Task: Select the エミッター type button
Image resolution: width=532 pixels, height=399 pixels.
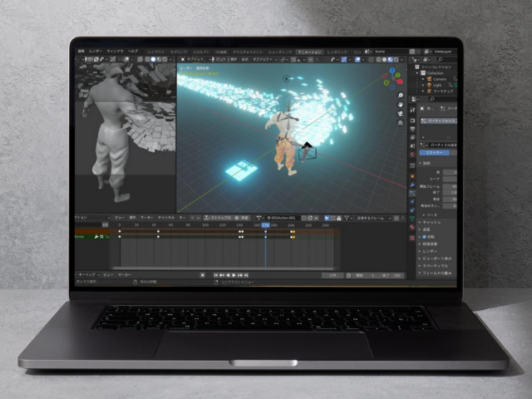Action: tap(434, 153)
